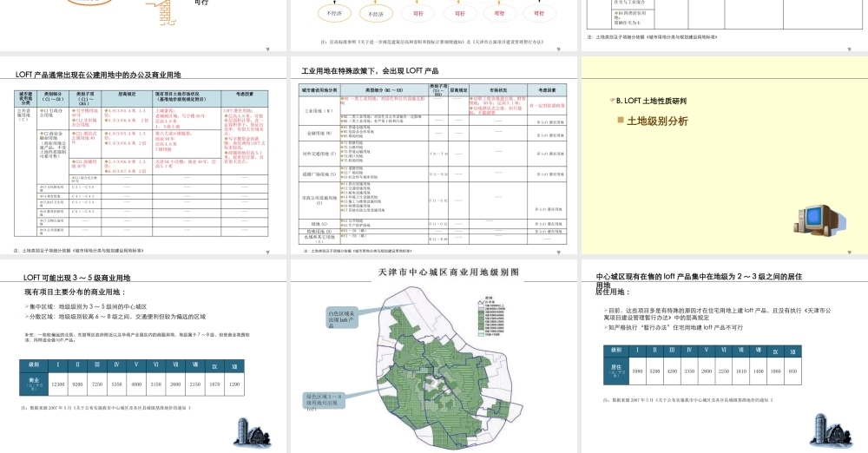This screenshot has width=868, height=453.
Task: Click the bullet '如严格执行 暂行办法 住宅用地建 loft 产品不可行'
Action: pyautogui.click(x=674, y=327)
